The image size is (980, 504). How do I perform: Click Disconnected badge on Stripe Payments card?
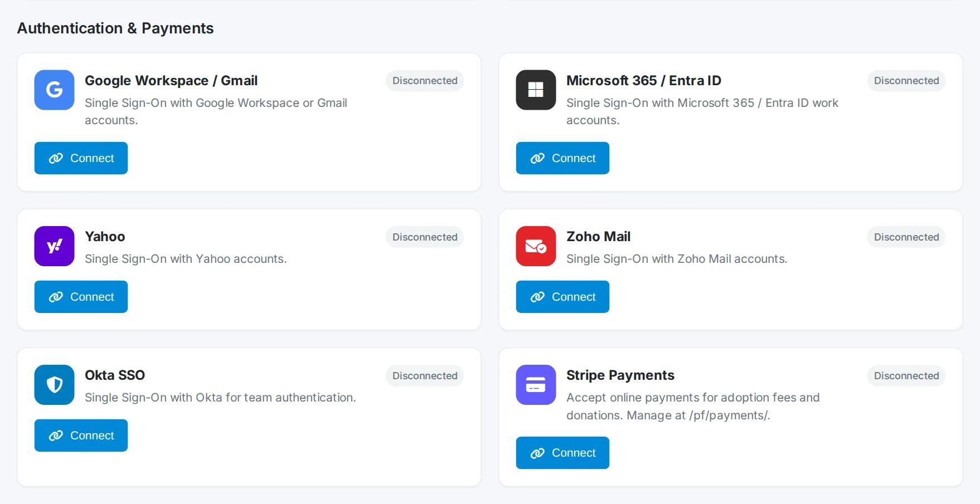click(906, 376)
